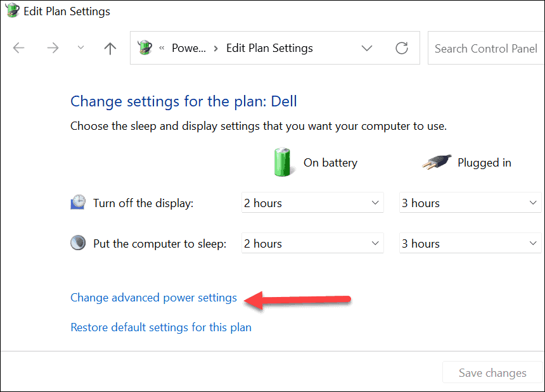This screenshot has width=545, height=392.
Task: Expand the address bar history chevron
Action: [x=367, y=47]
